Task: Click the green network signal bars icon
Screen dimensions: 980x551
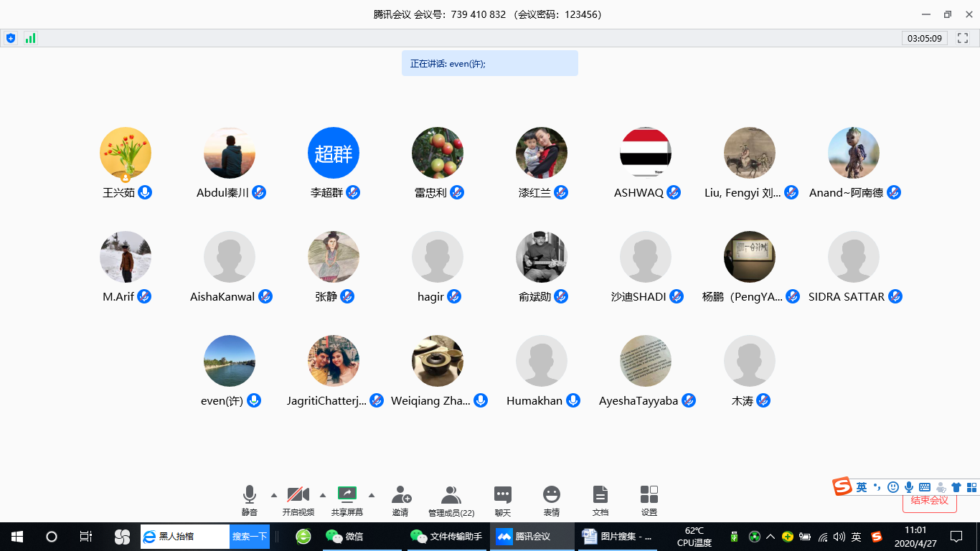Action: click(x=30, y=38)
